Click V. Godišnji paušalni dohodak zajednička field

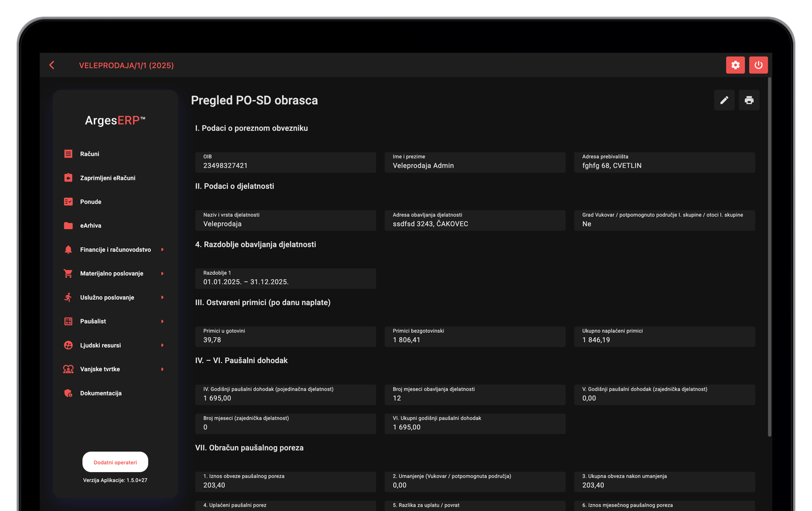pyautogui.click(x=665, y=395)
